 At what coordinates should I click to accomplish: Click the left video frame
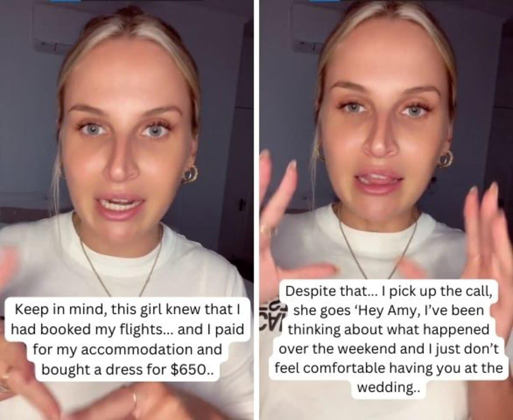click(x=127, y=210)
